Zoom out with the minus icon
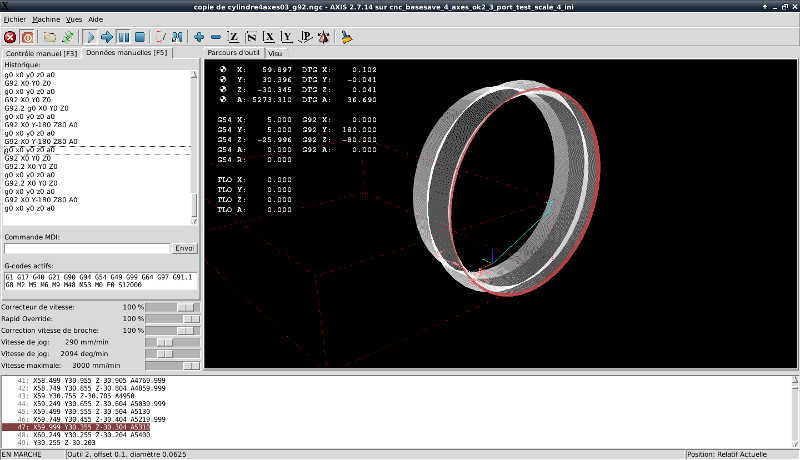 [x=216, y=37]
